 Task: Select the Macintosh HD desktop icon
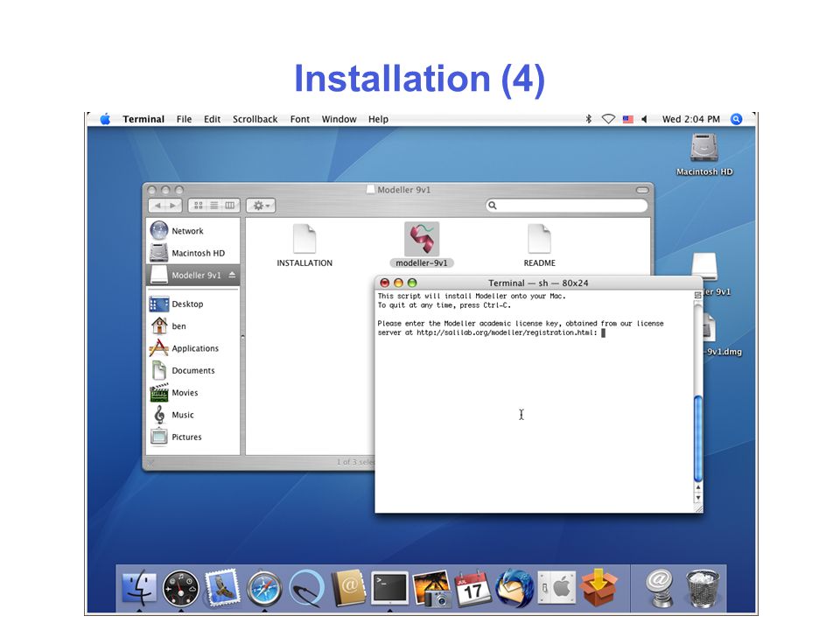coord(703,147)
